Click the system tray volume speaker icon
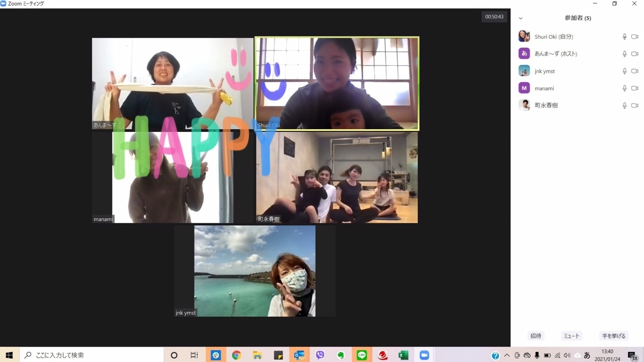 coord(567,356)
